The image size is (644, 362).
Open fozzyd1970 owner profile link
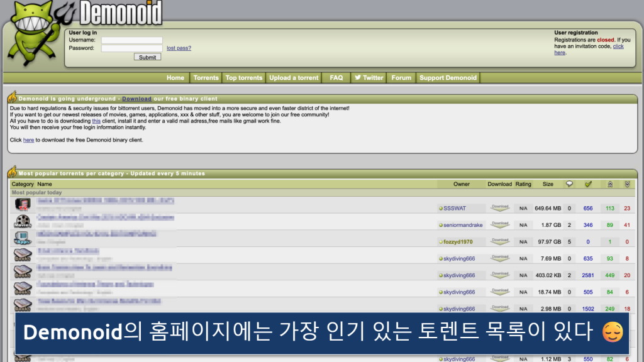(x=458, y=242)
